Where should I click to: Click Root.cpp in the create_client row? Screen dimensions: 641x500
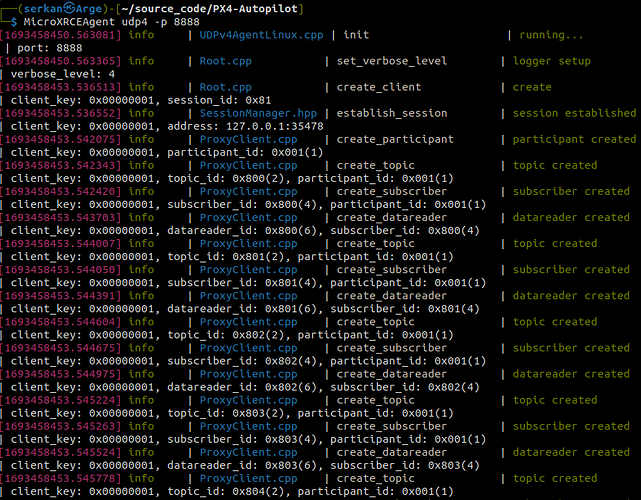[x=225, y=87]
